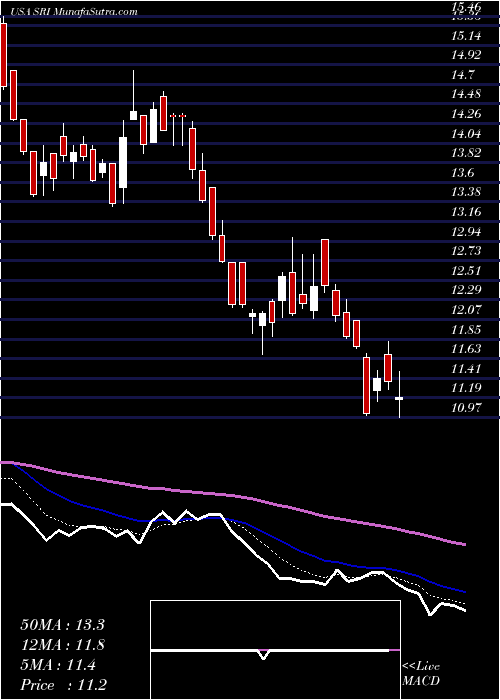The width and height of the screenshot is (500, 700).
Task: Select the 12.51 price level label
Action: pos(467,270)
